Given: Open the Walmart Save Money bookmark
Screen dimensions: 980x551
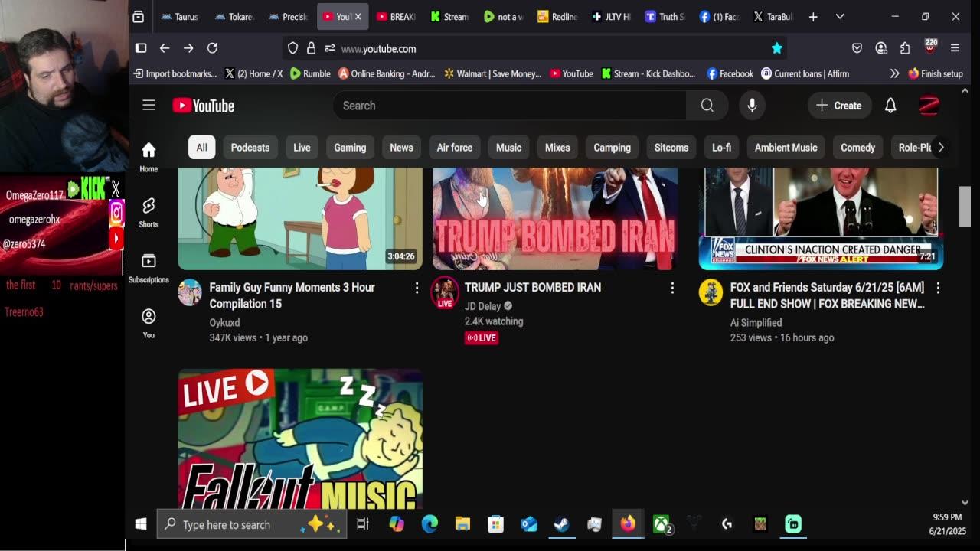Looking at the screenshot, I should click(492, 73).
